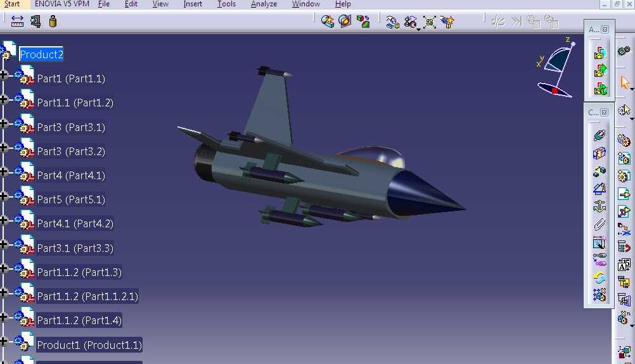Expand the Product1 (Product1.1) tree node

coord(4,341)
